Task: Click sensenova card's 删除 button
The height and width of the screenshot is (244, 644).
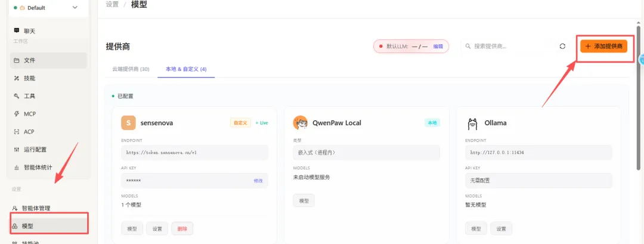Action: [182, 228]
